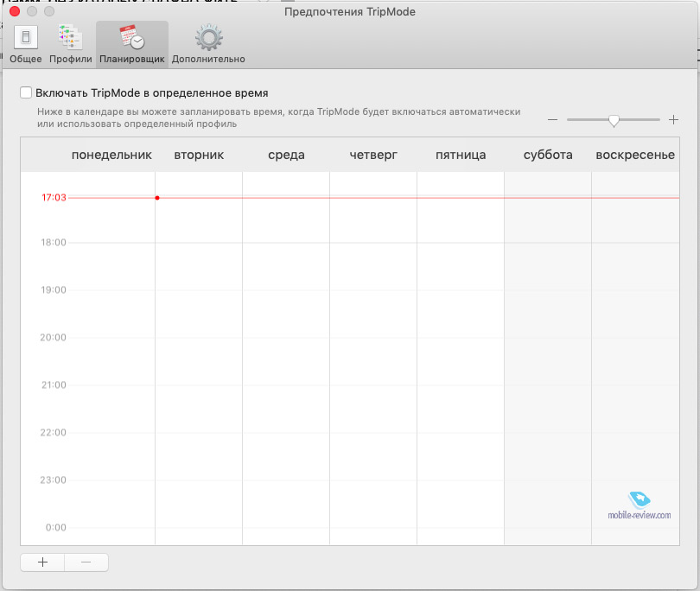Click the пятница column header
Screen dimensions: 700x591
pos(461,155)
